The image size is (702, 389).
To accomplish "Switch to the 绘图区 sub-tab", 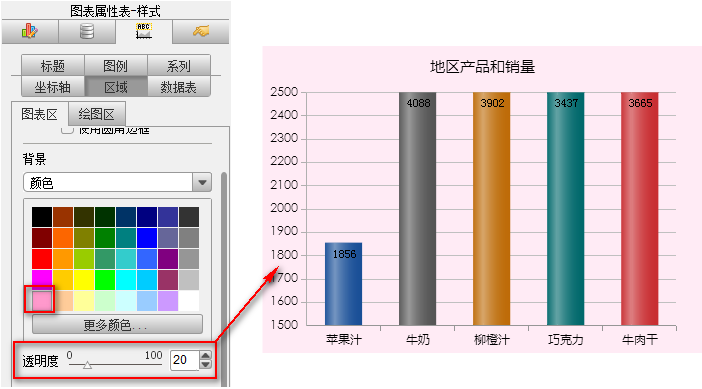I will (97, 114).
